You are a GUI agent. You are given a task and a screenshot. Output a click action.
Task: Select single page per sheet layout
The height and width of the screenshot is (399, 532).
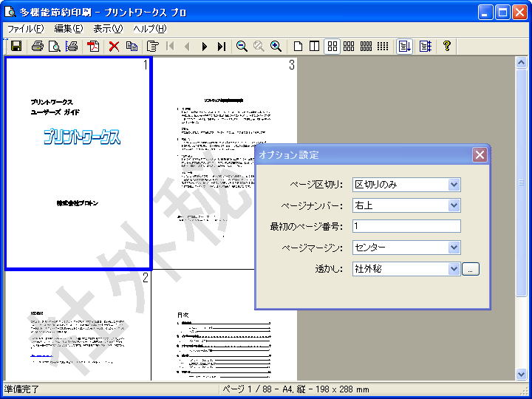tap(298, 46)
